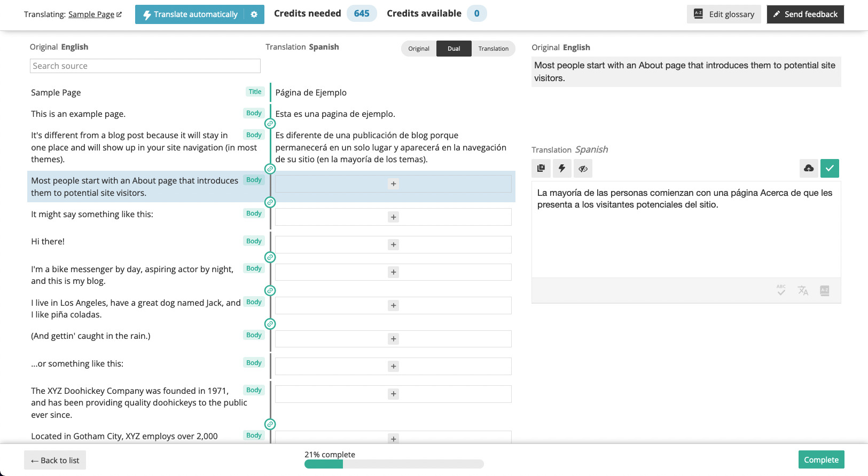Copy original text to translation icon

pos(541,168)
